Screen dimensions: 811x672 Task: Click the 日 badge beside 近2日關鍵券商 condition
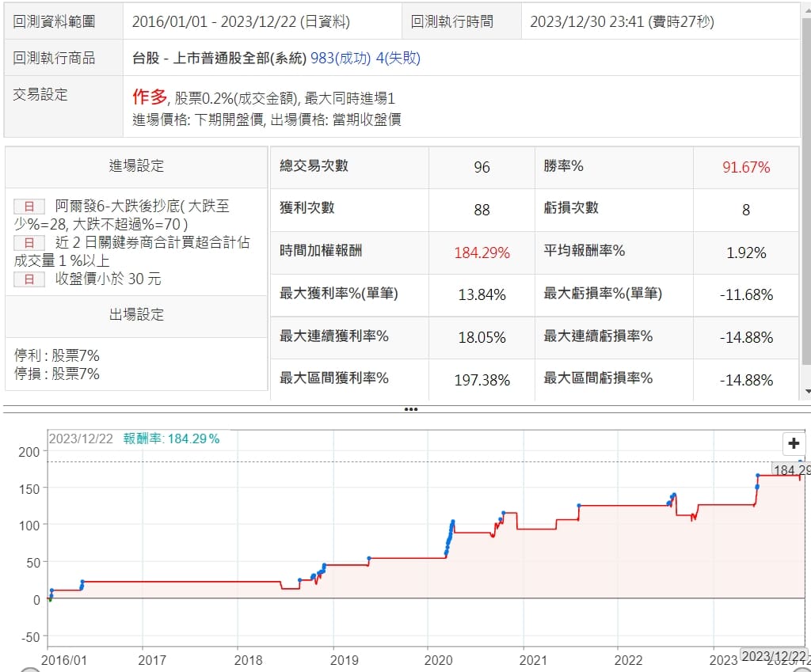(x=29, y=243)
